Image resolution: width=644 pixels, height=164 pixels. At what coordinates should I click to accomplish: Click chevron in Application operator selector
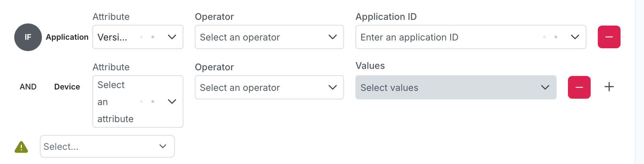333,37
